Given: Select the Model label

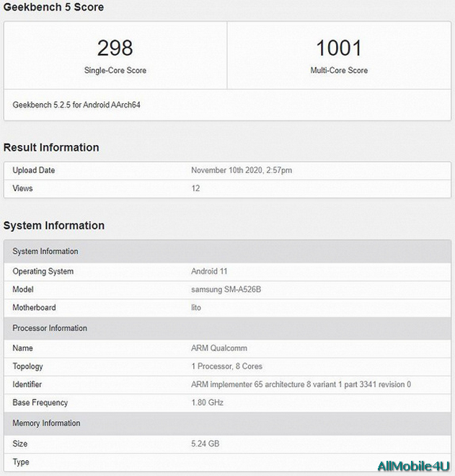Looking at the screenshot, I should (x=23, y=290).
